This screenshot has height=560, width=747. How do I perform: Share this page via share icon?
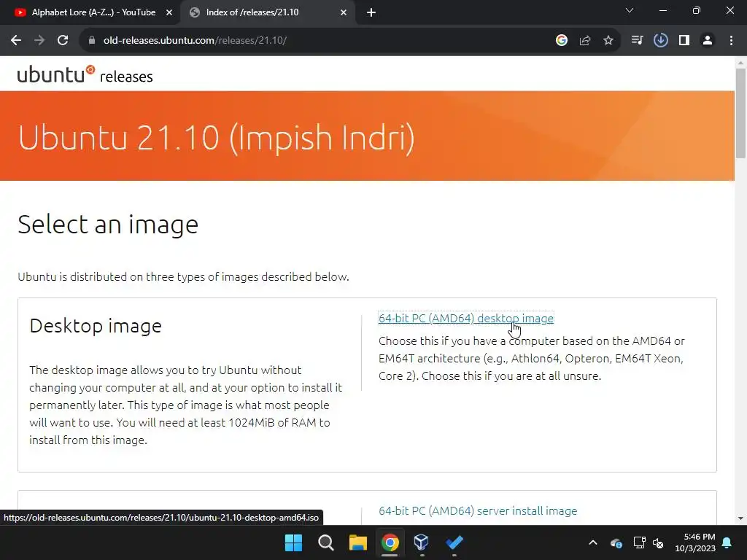[x=585, y=41]
